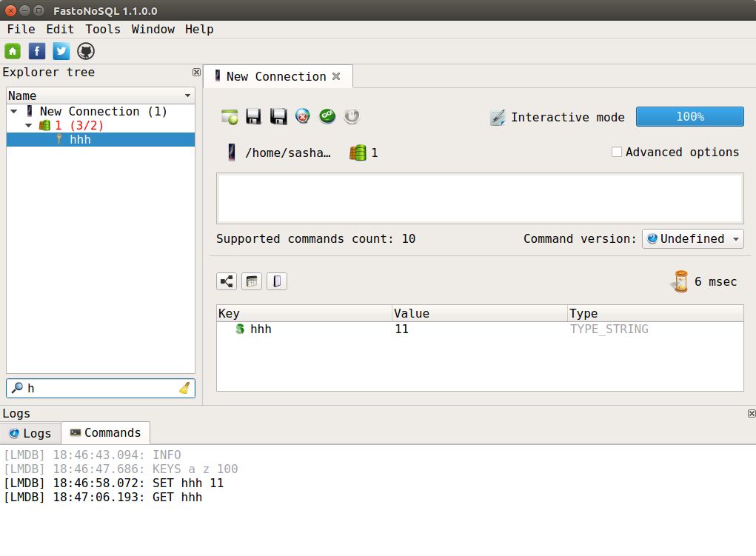Click the magnifier search icon in filter box
The width and height of the screenshot is (756, 556).
pos(17,388)
